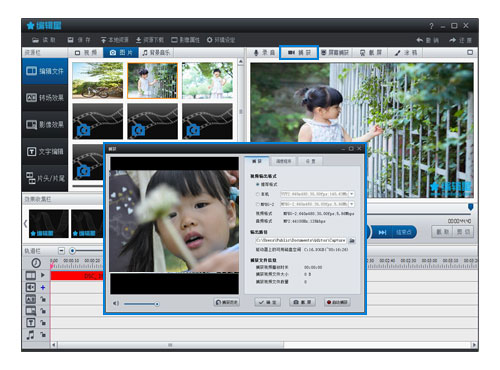Click the blue plus icon on the audio track
This screenshot has width=500, height=370.
pyautogui.click(x=43, y=287)
